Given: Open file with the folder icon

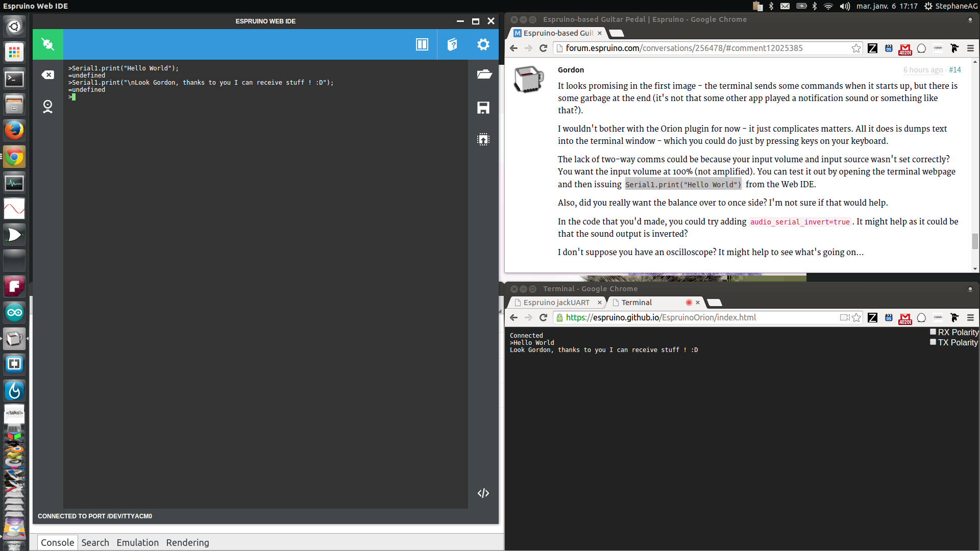Looking at the screenshot, I should (484, 74).
